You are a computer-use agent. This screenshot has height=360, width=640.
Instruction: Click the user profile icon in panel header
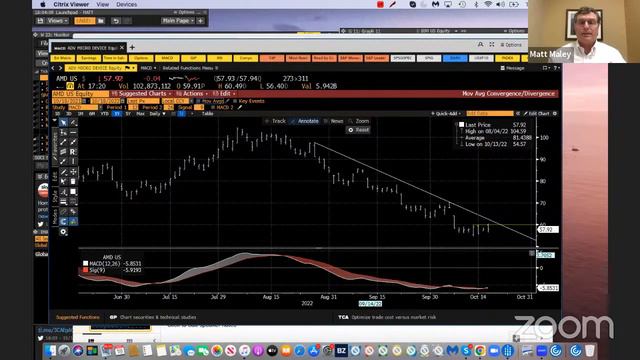[480, 44]
